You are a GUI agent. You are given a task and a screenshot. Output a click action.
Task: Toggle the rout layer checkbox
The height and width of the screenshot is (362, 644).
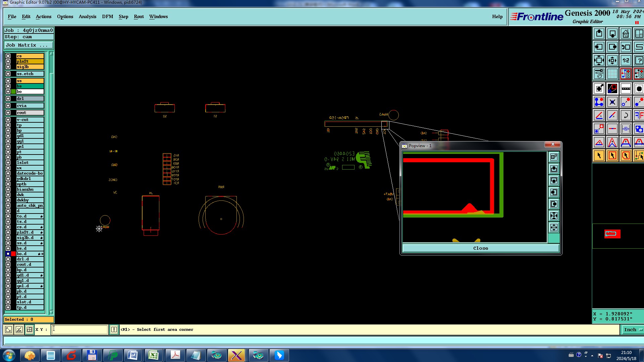[8, 113]
